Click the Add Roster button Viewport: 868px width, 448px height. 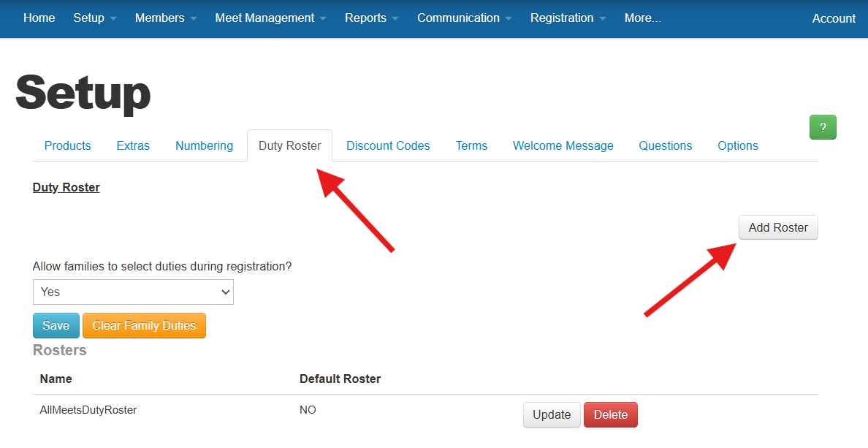[778, 227]
